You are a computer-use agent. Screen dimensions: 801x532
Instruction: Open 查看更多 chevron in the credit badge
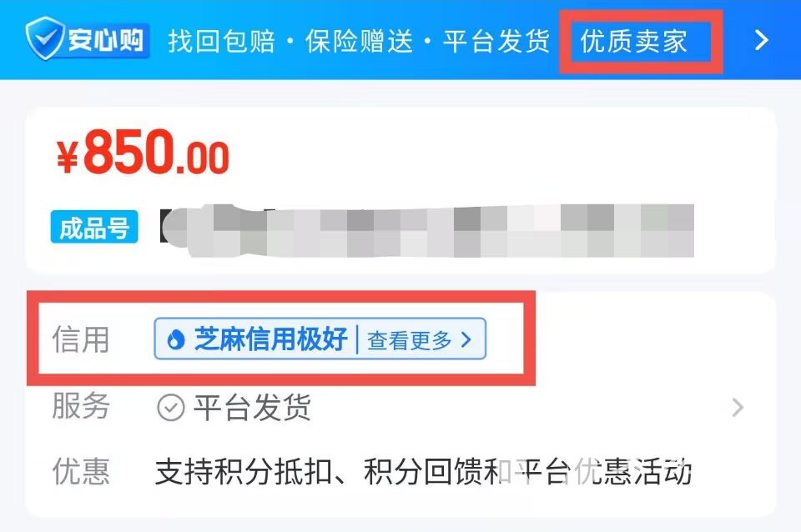466,339
